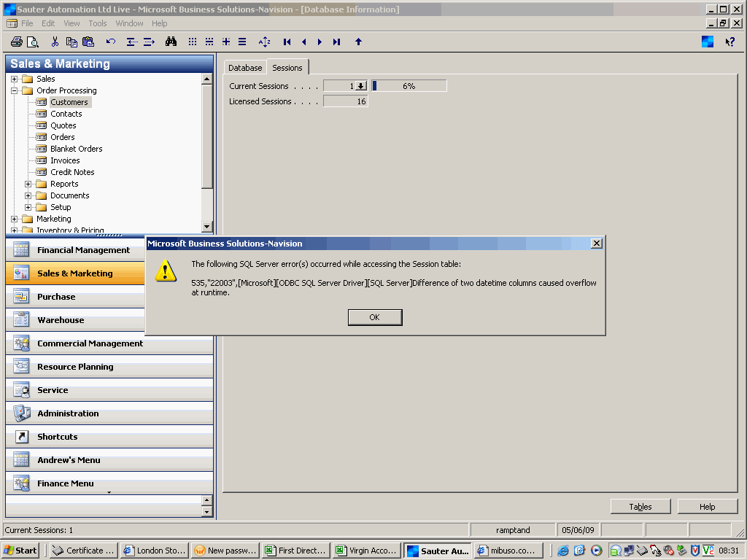Click the Field Filter icon
Screen dimensions: 747x560
[193, 42]
